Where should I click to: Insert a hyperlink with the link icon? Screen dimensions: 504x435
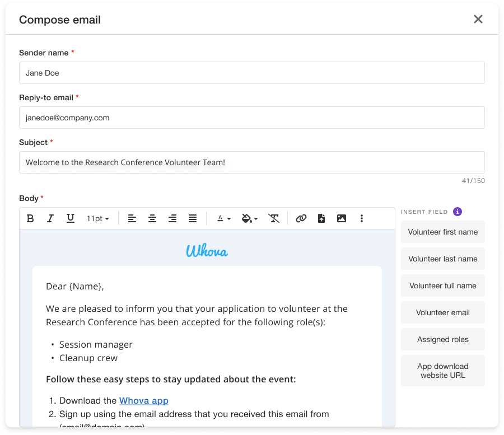301,218
